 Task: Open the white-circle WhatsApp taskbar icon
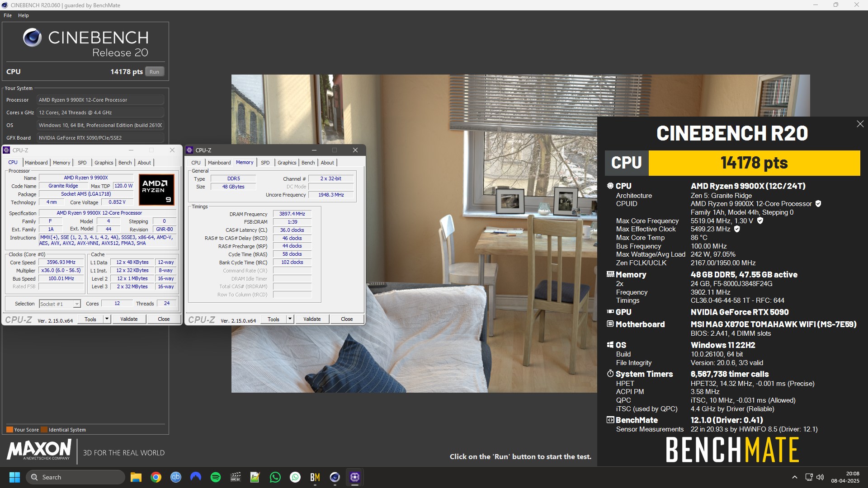pyautogui.click(x=295, y=477)
